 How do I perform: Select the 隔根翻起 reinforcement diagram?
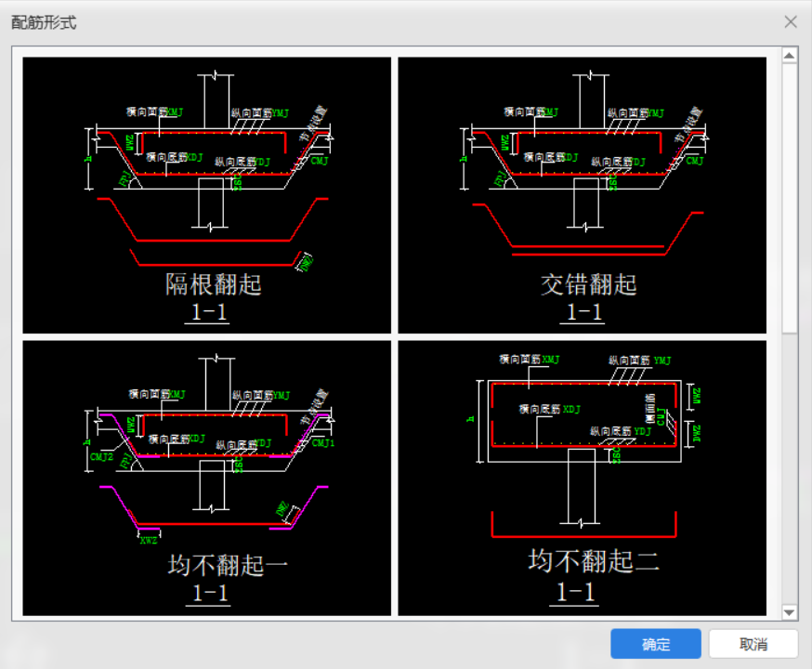tap(206, 195)
